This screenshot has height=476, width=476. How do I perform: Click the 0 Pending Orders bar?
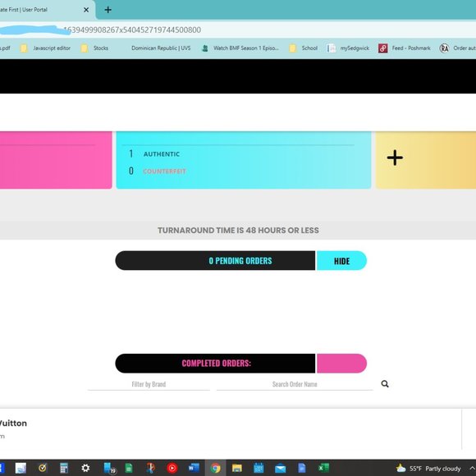tap(215, 260)
